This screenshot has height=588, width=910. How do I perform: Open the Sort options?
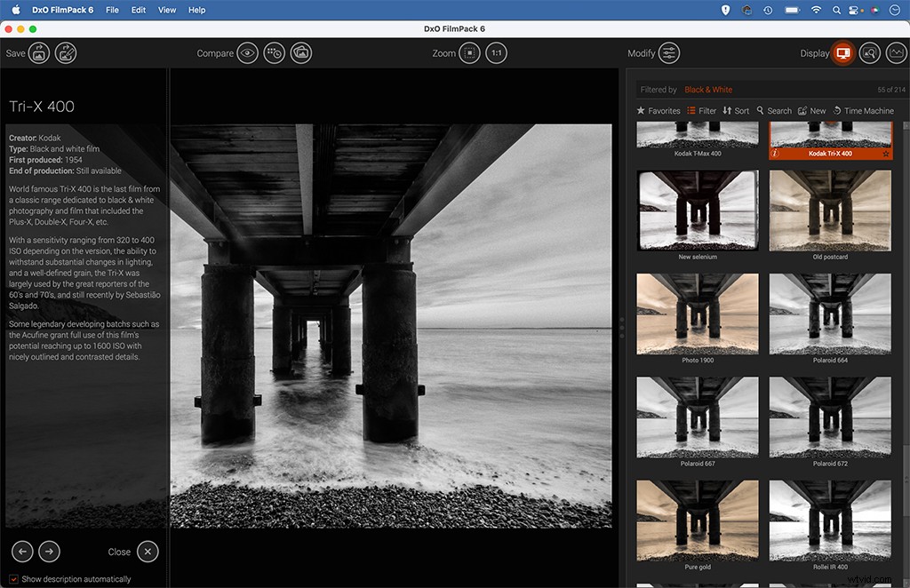click(x=736, y=110)
